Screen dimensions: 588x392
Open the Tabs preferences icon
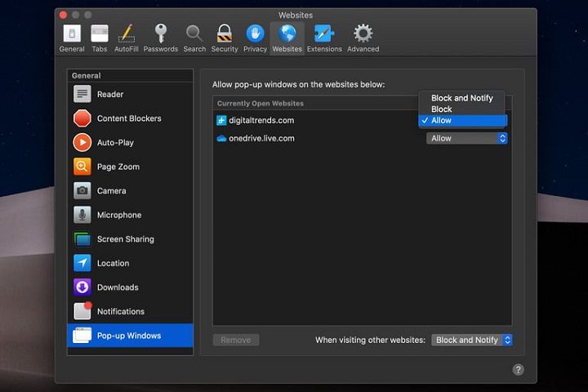100,38
